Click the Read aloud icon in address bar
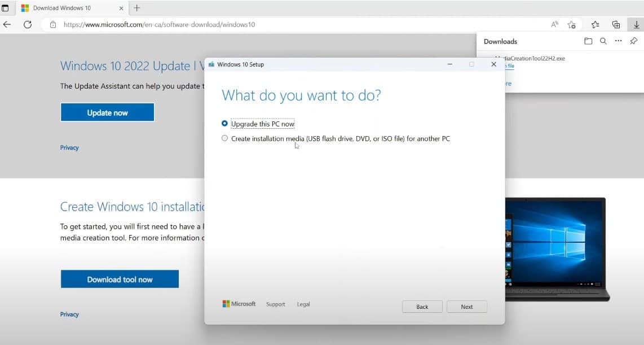The height and width of the screenshot is (345, 644). (555, 25)
